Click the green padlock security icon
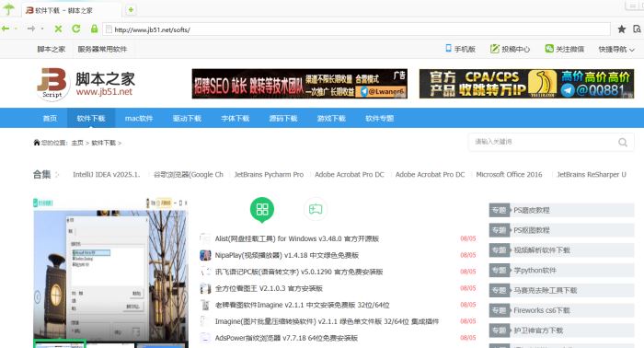Viewport: 644px width, 348px height. tap(94, 29)
